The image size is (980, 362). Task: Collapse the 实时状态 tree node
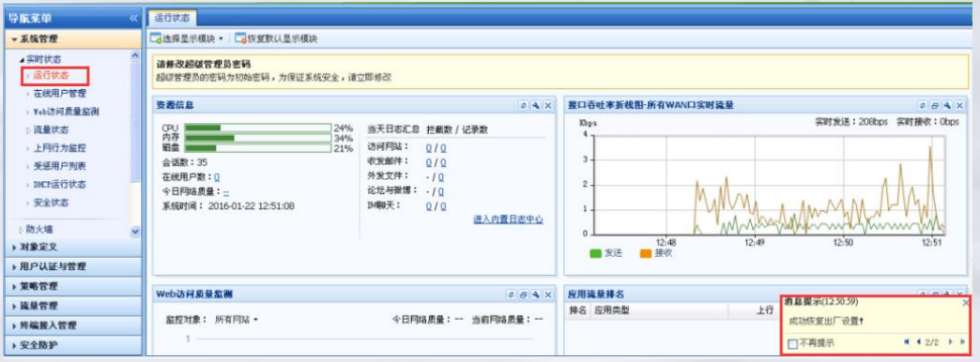(23, 59)
